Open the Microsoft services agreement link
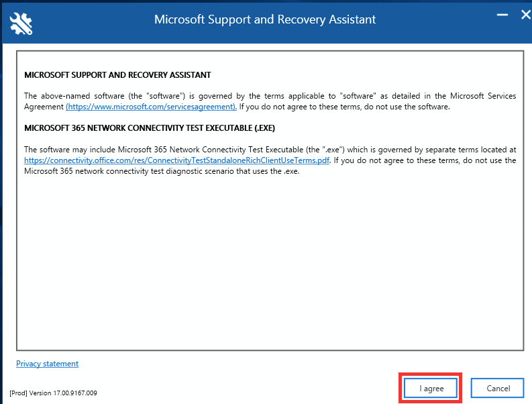Viewport: 532px width, 404px height. (152, 107)
